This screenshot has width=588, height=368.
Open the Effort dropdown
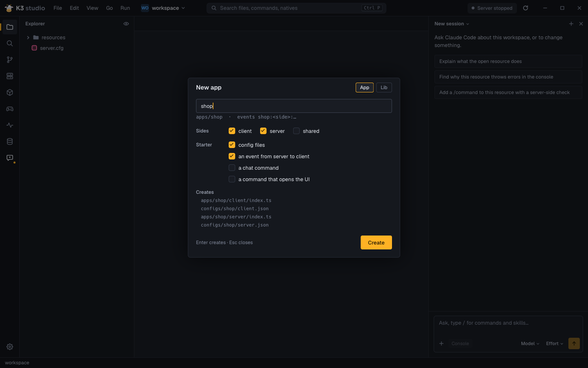(555, 343)
